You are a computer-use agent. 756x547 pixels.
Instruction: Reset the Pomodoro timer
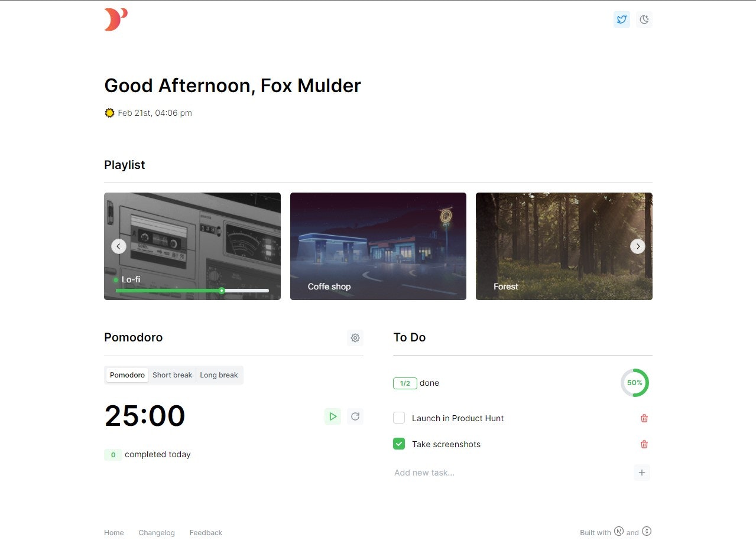[355, 416]
